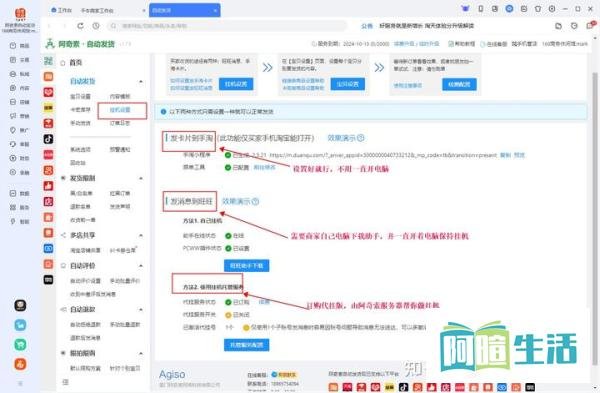
Task: Collapse the 发货限制 menu section
Action: pyautogui.click(x=141, y=178)
